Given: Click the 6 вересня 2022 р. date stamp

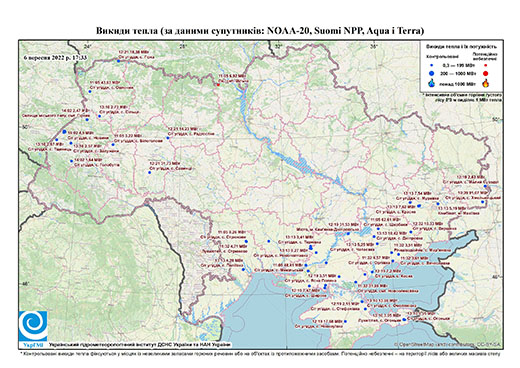Looking at the screenshot, I should (x=55, y=57).
